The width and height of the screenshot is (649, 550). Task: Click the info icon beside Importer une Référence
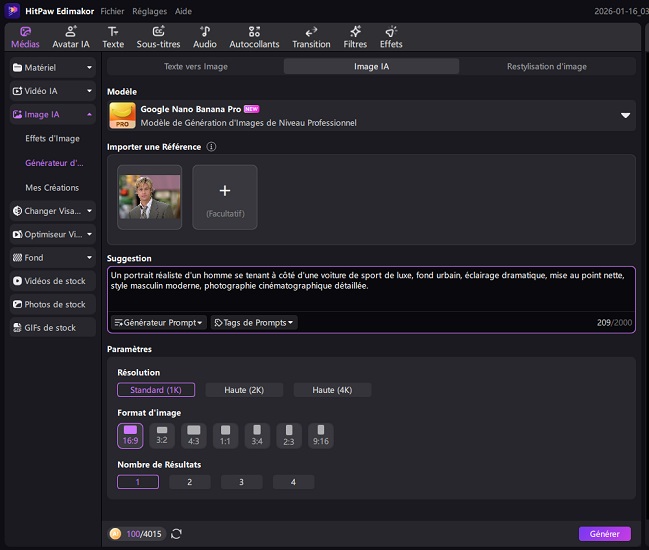211,147
